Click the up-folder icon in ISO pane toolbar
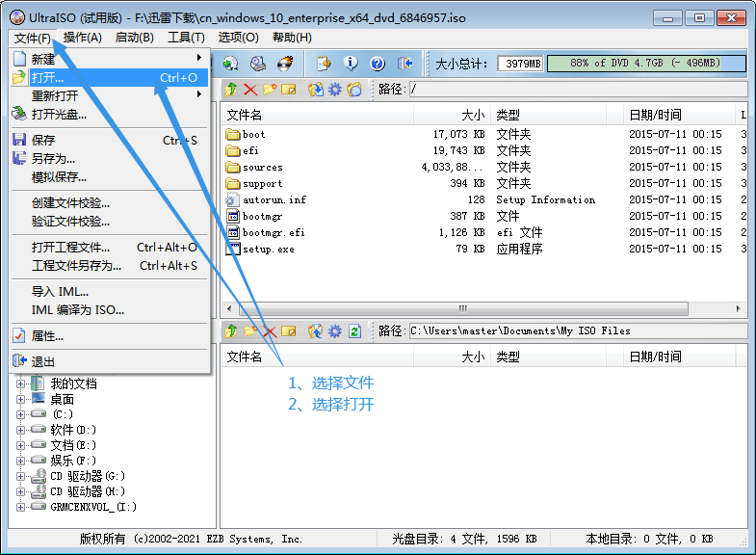This screenshot has width=756, height=555. [x=231, y=90]
